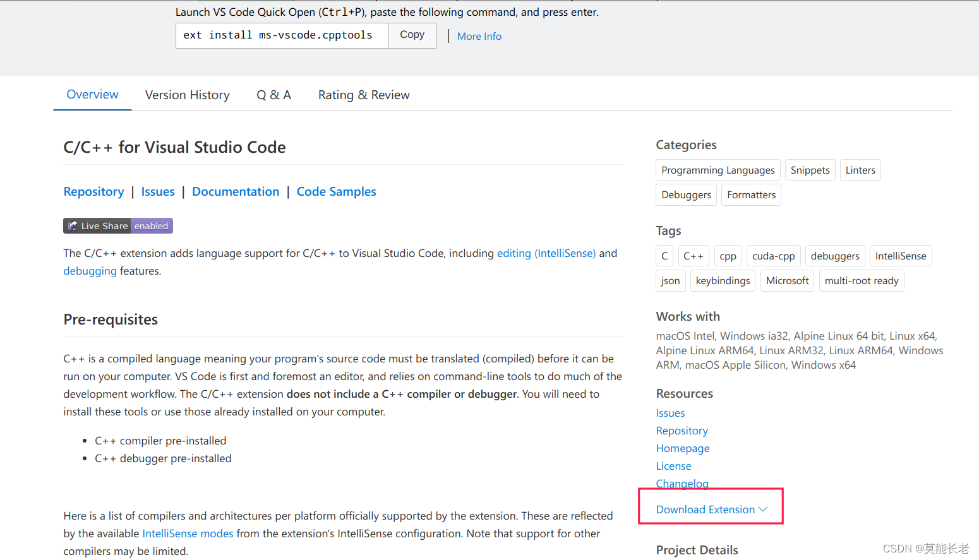This screenshot has width=979, height=560.
Task: Click the Project Details heading
Action: click(697, 550)
